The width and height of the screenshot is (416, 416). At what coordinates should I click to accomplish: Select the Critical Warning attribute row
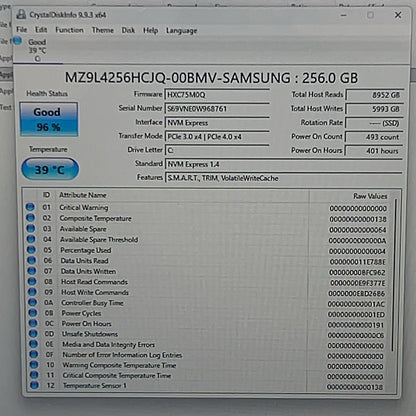[207, 208]
